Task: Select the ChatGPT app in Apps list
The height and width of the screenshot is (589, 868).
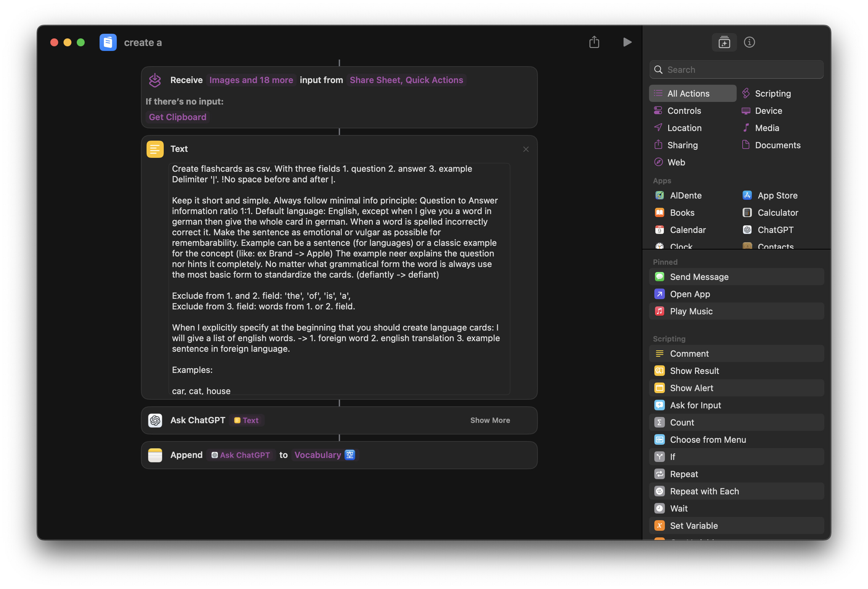Action: [775, 230]
